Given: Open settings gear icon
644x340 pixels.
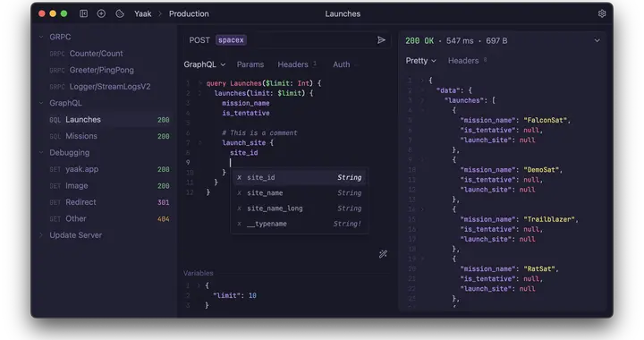Looking at the screenshot, I should 602,13.
